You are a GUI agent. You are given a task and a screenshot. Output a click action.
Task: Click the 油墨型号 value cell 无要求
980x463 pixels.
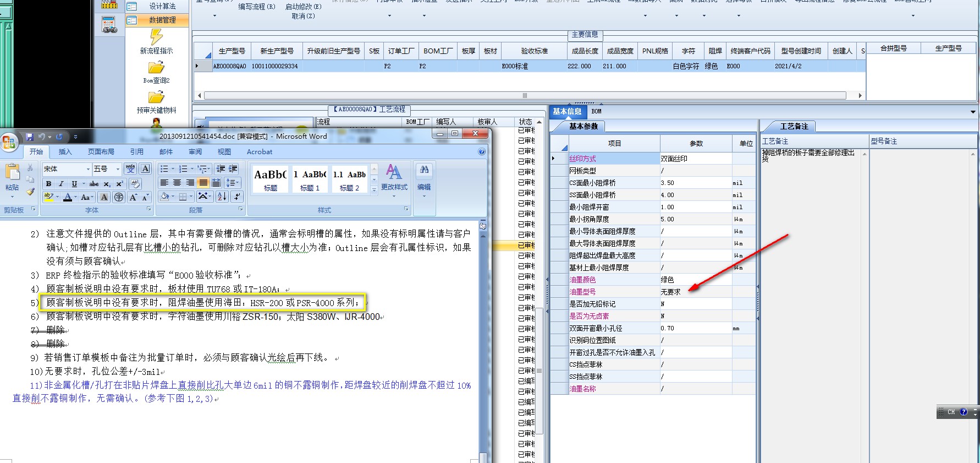[696, 292]
